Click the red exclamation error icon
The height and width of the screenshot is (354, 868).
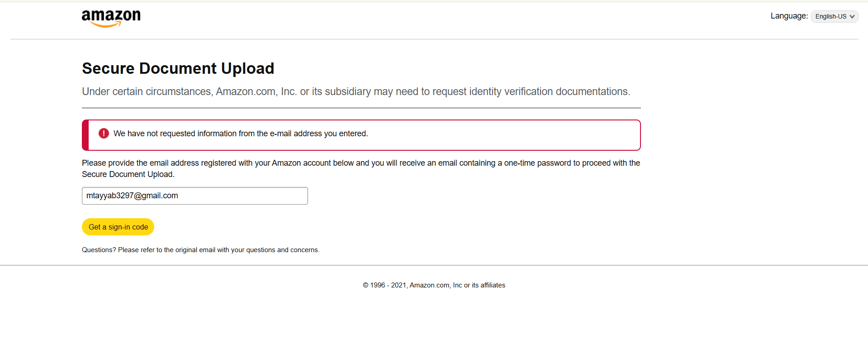click(x=104, y=133)
